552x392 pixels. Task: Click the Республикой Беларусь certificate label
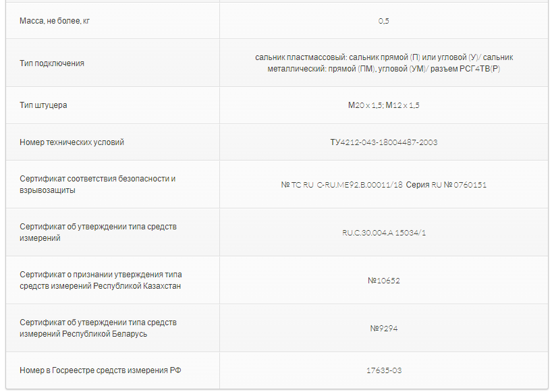(x=99, y=328)
